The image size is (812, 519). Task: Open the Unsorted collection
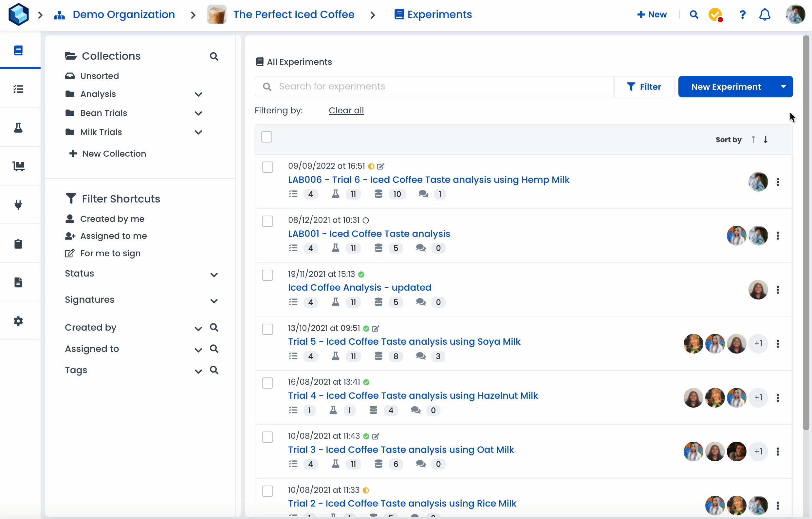click(99, 76)
